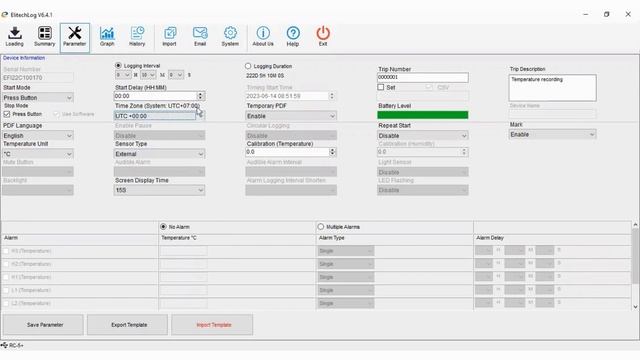Toggle the Press Button stop mode checkbox
The image size is (640, 360).
[x=7, y=114]
